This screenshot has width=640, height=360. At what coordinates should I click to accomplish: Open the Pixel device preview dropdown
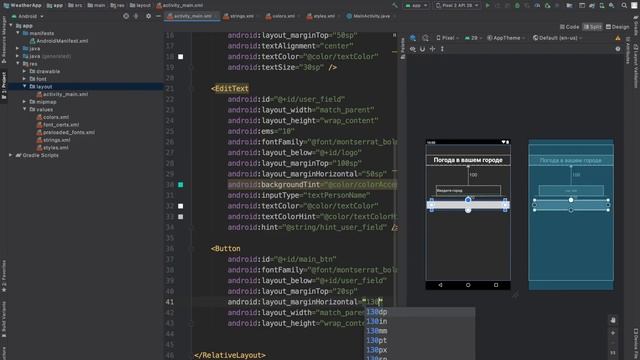point(447,38)
